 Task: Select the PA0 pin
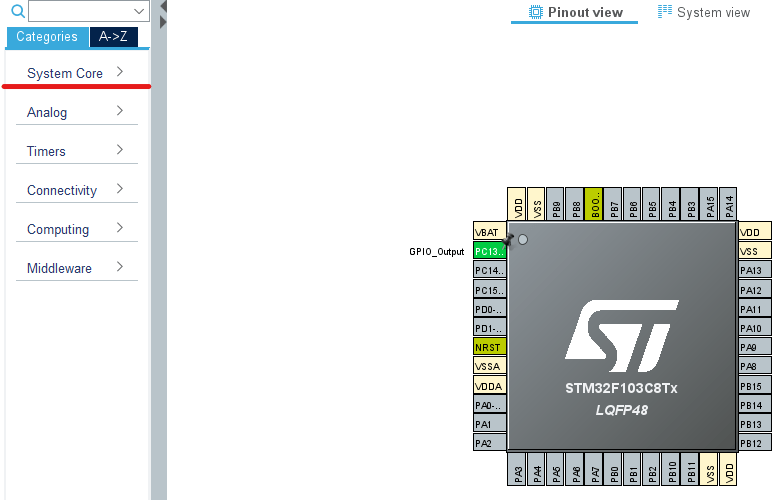[x=490, y=404]
